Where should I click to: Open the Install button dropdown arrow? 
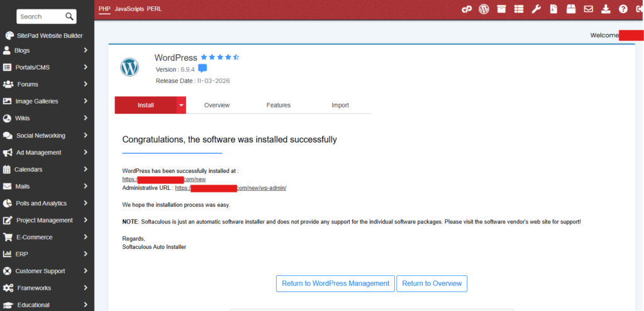tap(182, 105)
